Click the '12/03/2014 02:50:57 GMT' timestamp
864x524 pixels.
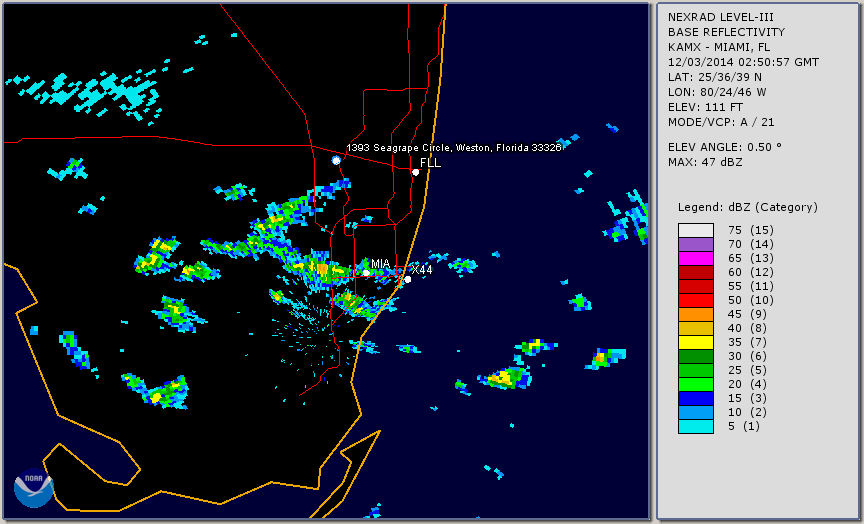[743, 62]
